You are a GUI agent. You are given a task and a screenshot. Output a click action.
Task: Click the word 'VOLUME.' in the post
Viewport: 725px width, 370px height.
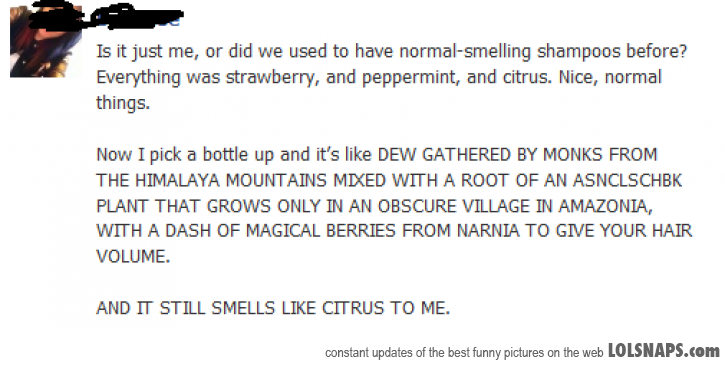point(133,256)
